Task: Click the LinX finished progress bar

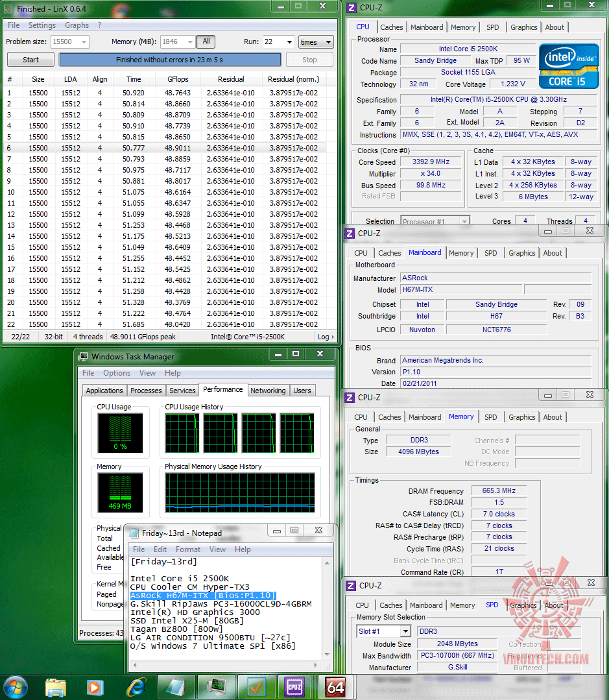Action: coord(170,60)
